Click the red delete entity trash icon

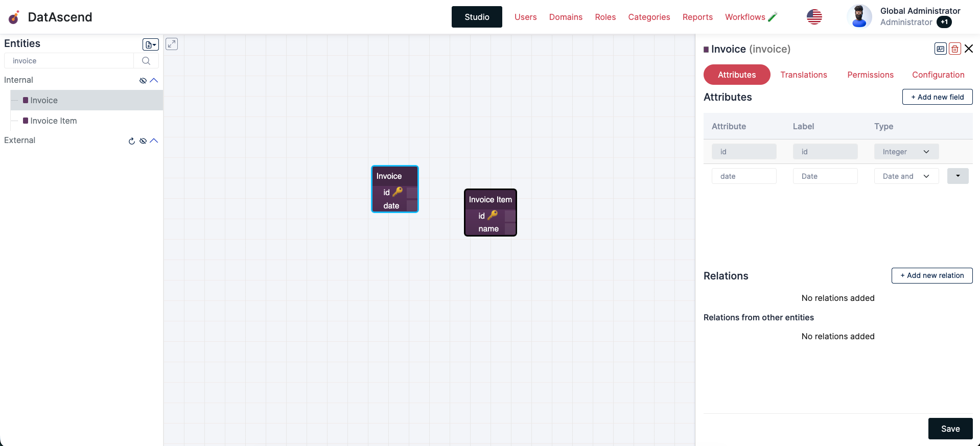click(954, 49)
